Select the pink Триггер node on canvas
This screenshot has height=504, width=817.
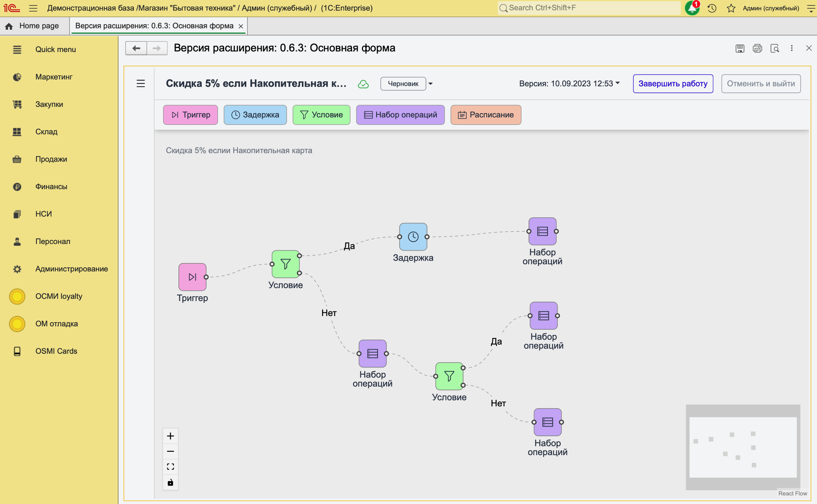(x=192, y=277)
